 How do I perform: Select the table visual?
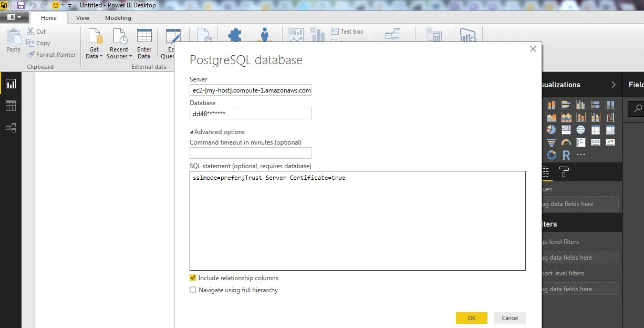point(596,130)
